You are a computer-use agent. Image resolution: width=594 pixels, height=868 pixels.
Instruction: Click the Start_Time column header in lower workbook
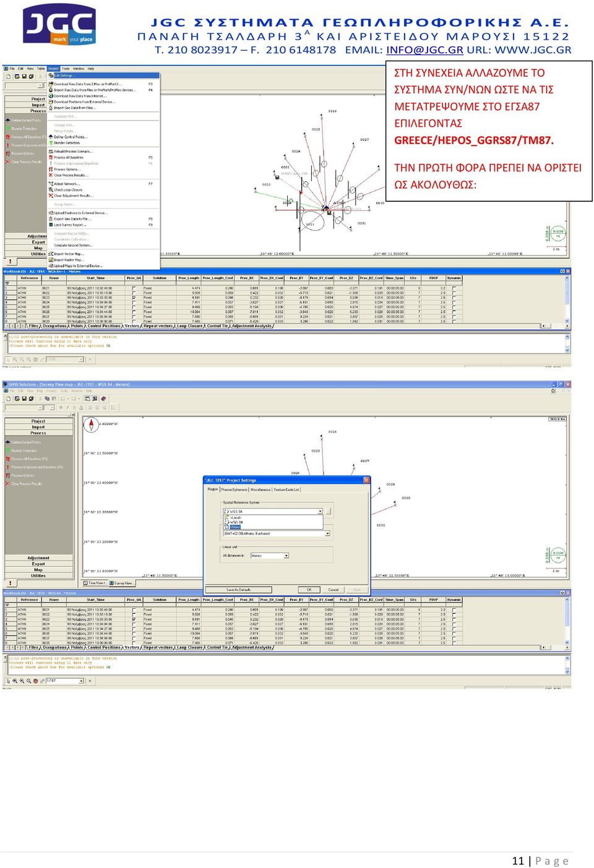click(x=96, y=599)
